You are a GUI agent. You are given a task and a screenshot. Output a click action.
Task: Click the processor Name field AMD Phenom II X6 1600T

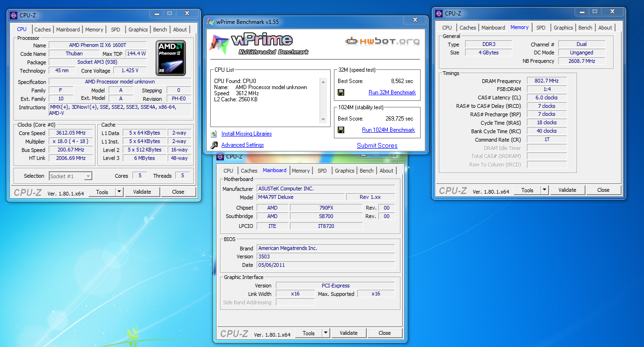point(97,45)
